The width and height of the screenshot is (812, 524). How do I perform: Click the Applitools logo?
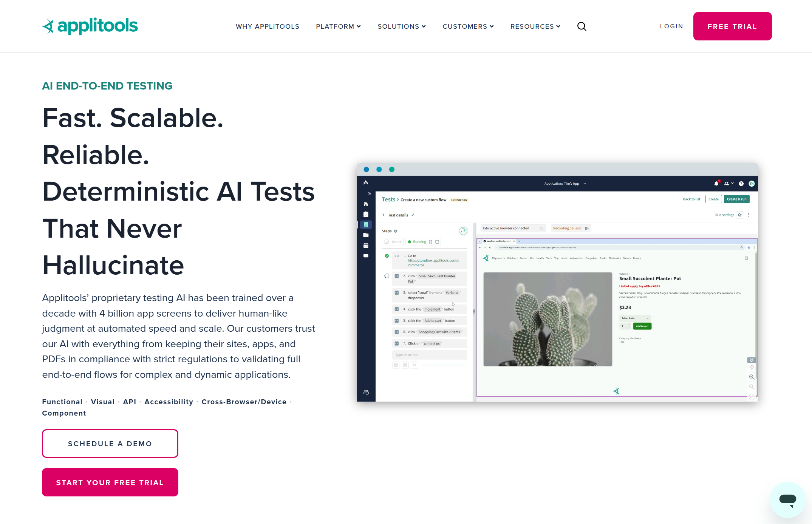point(90,26)
